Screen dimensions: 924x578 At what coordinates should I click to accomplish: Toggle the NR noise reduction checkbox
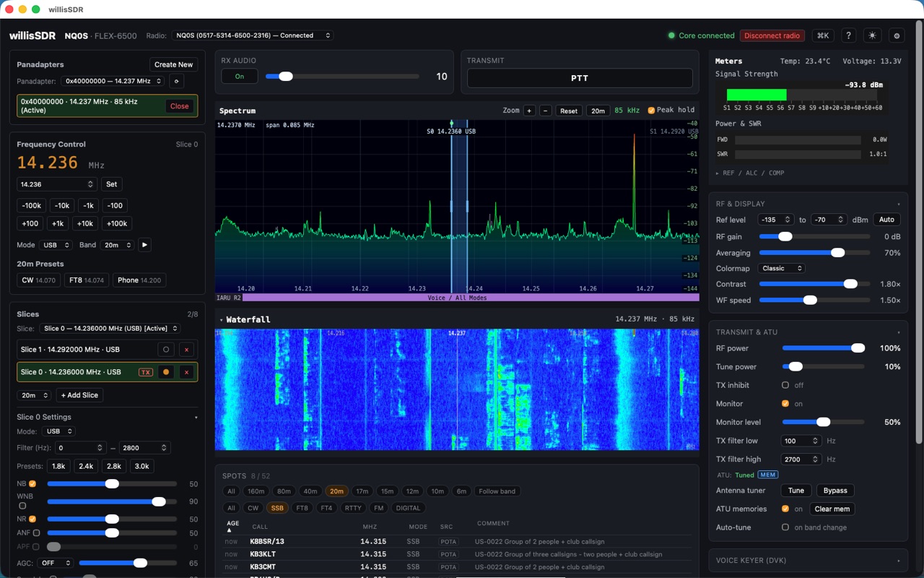tap(32, 519)
